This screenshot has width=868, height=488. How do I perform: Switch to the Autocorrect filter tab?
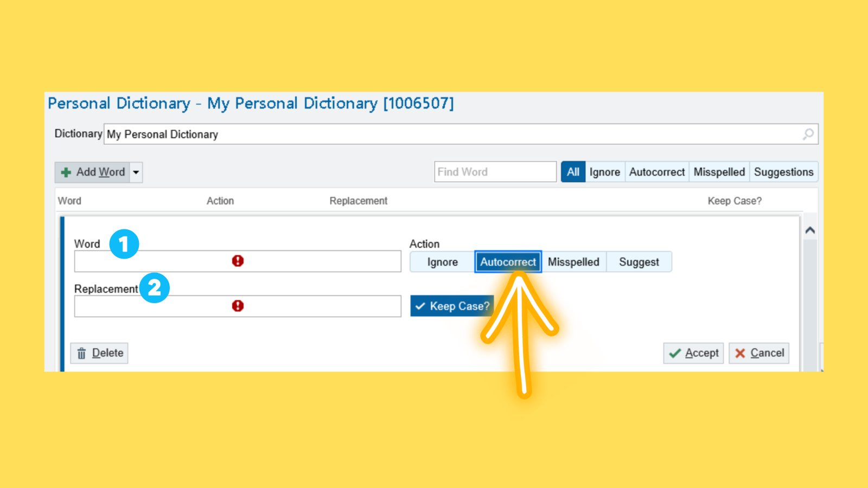(x=657, y=172)
